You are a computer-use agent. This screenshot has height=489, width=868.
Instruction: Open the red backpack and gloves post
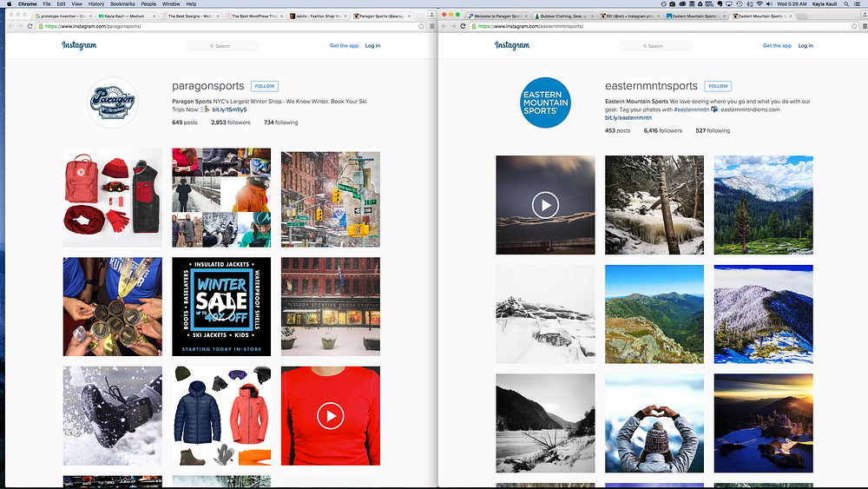112,197
